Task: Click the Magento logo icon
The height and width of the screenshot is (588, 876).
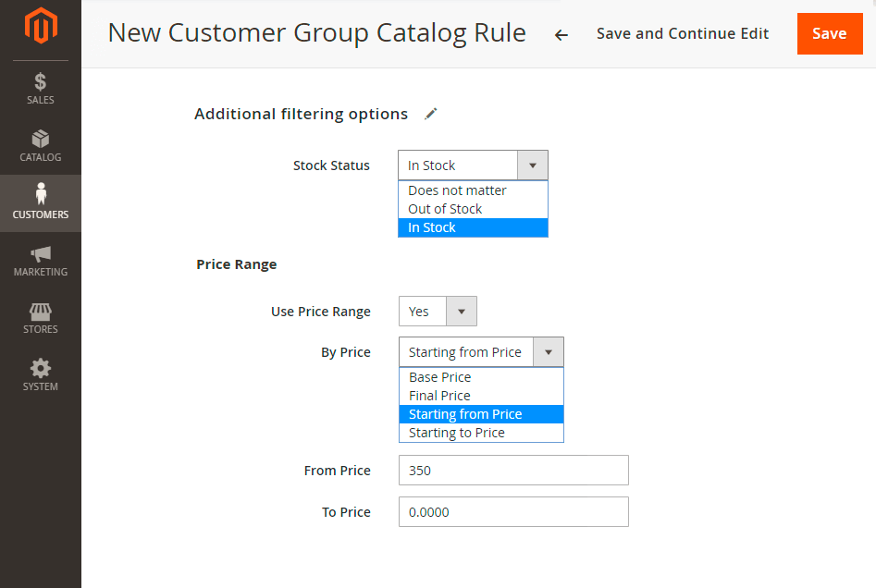Action: (41, 26)
